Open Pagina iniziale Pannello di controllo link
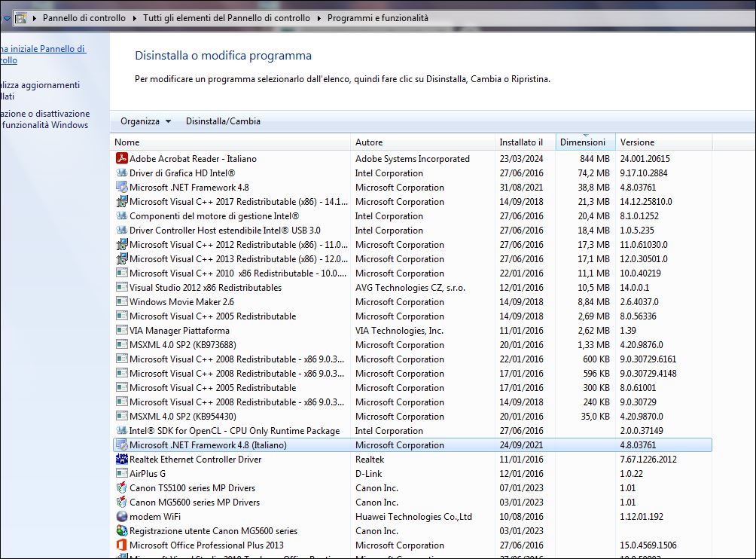This screenshot has width=756, height=559. (43, 54)
